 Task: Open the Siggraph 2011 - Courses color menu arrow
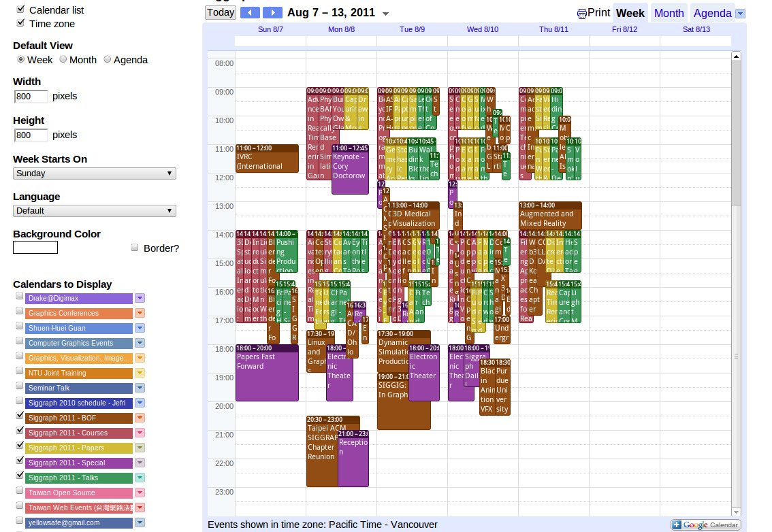tap(140, 433)
